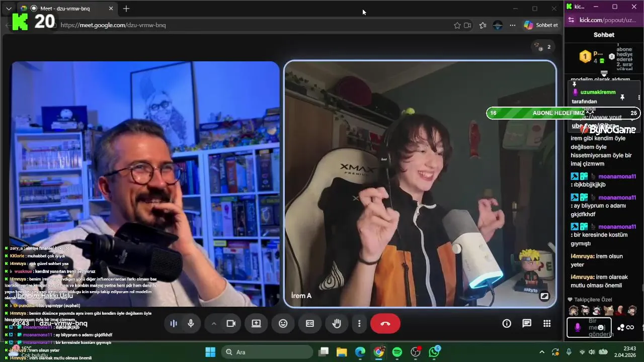This screenshot has width=644, height=362.
Task: Expand video options chevron in Meet
Action: click(214, 324)
